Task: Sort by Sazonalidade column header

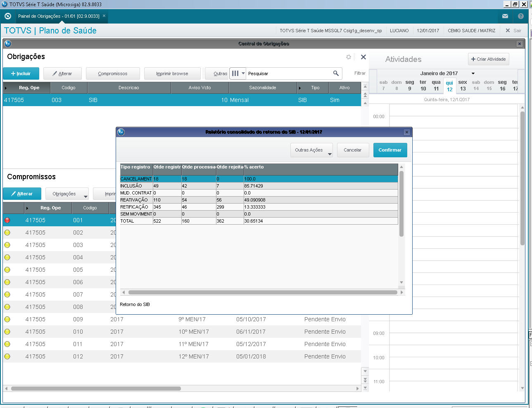Action: click(x=263, y=88)
